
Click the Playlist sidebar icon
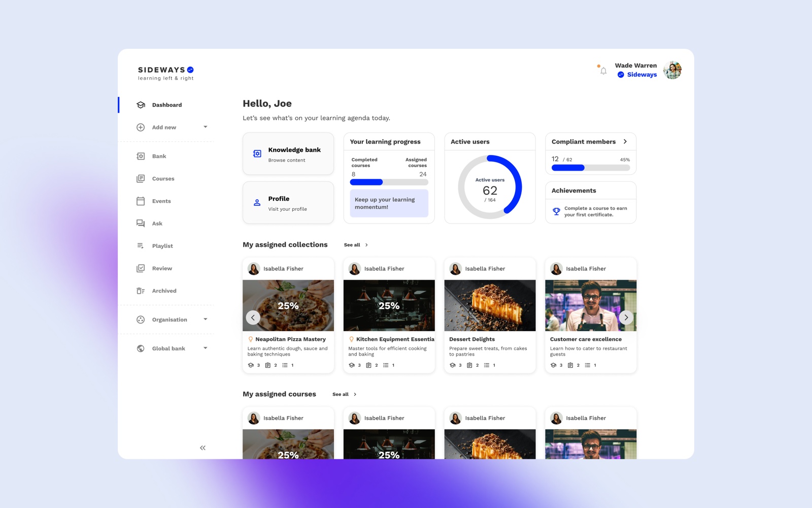(141, 246)
